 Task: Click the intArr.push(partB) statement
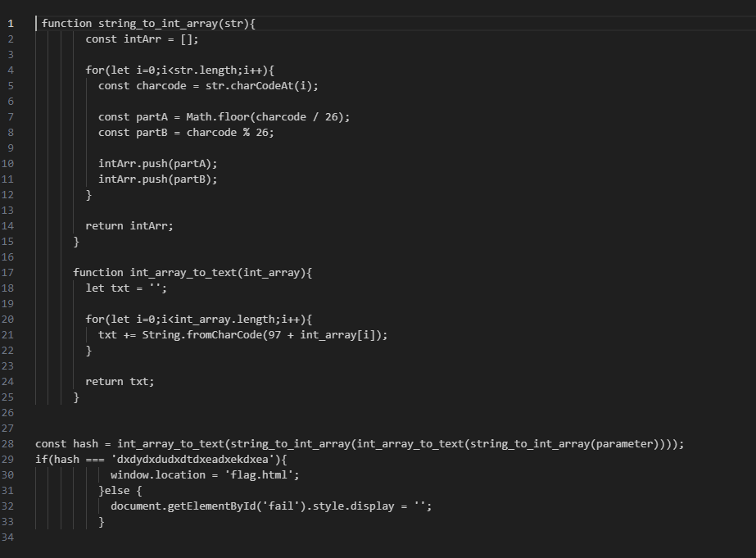(158, 179)
